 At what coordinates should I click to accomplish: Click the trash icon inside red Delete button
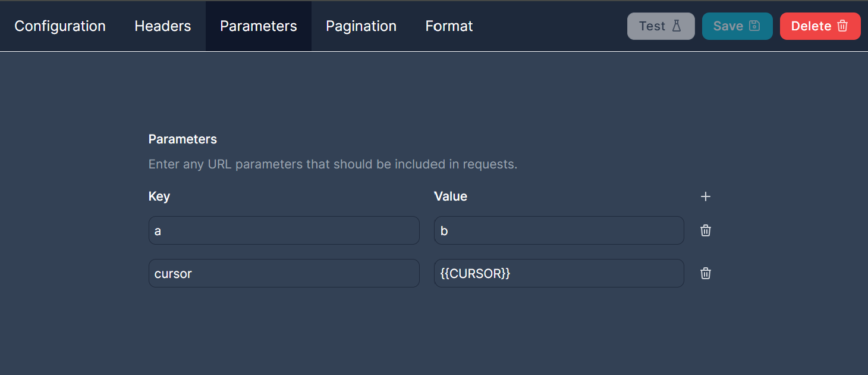point(842,26)
